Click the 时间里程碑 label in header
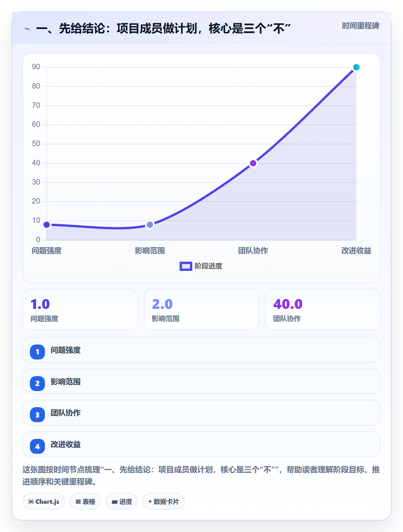The height and width of the screenshot is (532, 403). (360, 26)
